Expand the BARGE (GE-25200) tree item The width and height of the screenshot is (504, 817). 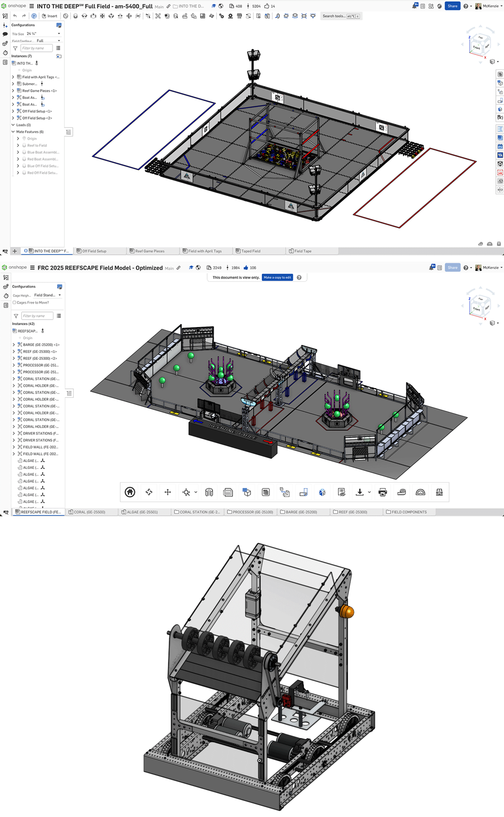(13, 345)
